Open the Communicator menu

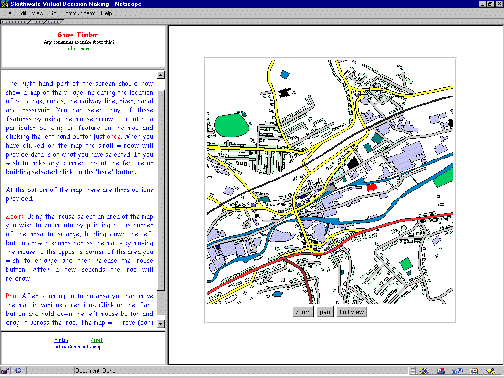(80, 13)
